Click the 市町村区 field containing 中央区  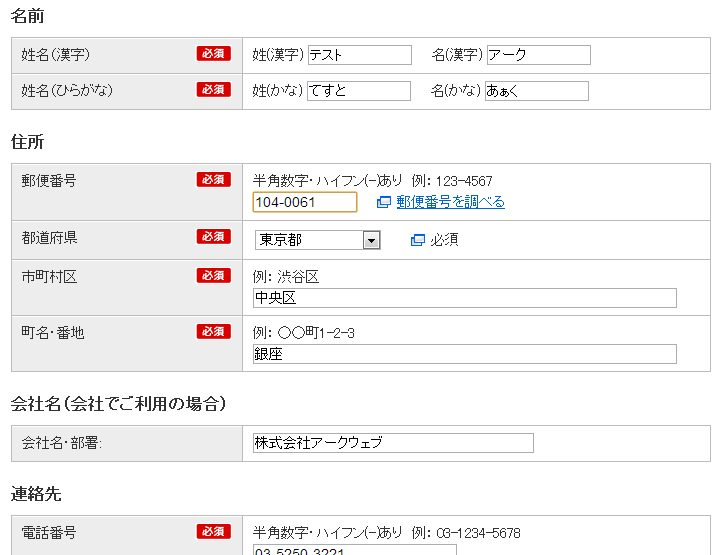tap(464, 298)
